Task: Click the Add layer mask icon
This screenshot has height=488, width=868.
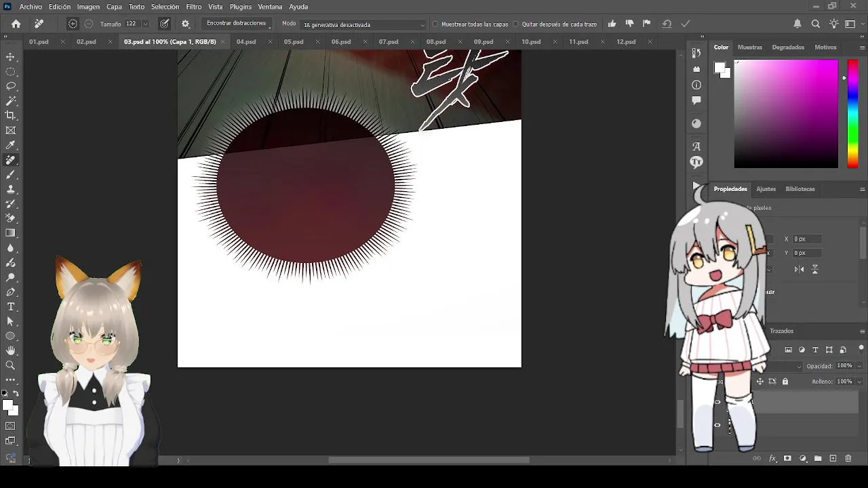Action: click(787, 459)
